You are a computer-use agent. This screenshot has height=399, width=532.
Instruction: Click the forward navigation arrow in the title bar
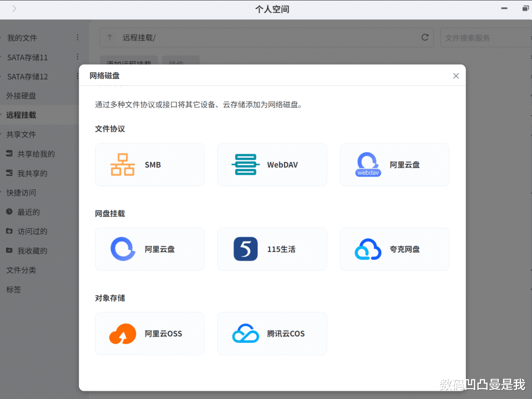[14, 8]
